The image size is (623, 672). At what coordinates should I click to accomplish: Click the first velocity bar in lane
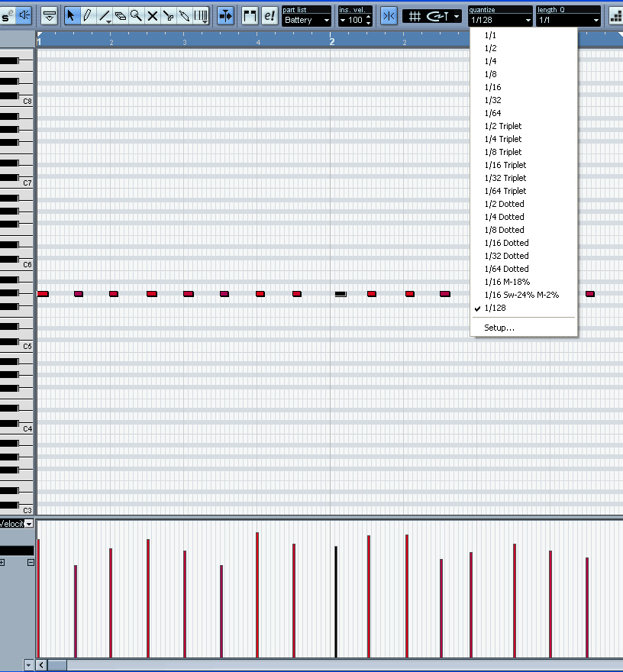(x=39, y=598)
